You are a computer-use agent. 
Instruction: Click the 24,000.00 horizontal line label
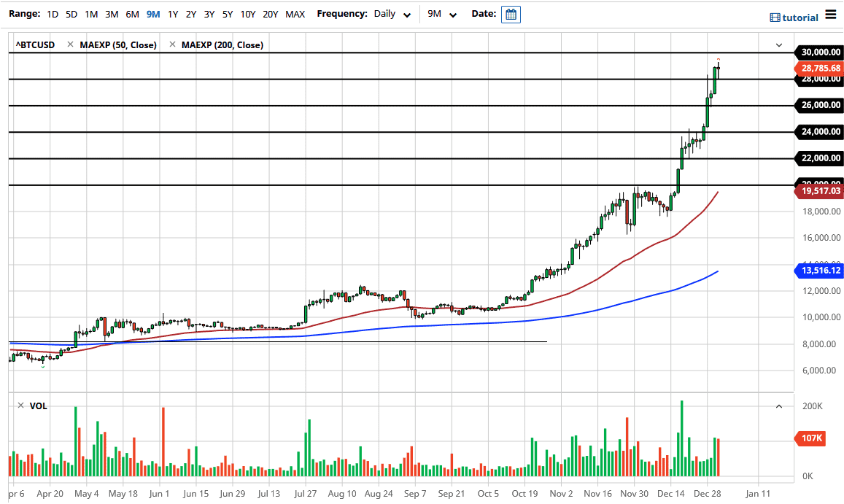click(x=818, y=131)
